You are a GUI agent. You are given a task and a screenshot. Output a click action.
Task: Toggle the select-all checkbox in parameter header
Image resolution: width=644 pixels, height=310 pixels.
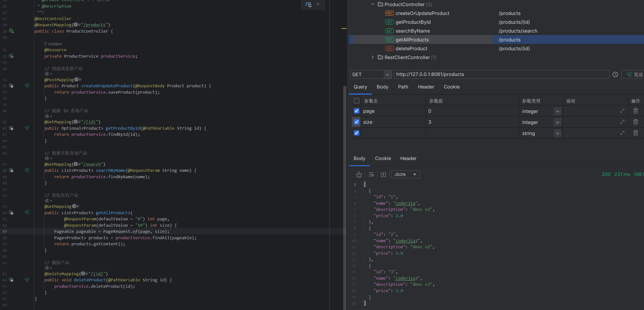pyautogui.click(x=357, y=101)
